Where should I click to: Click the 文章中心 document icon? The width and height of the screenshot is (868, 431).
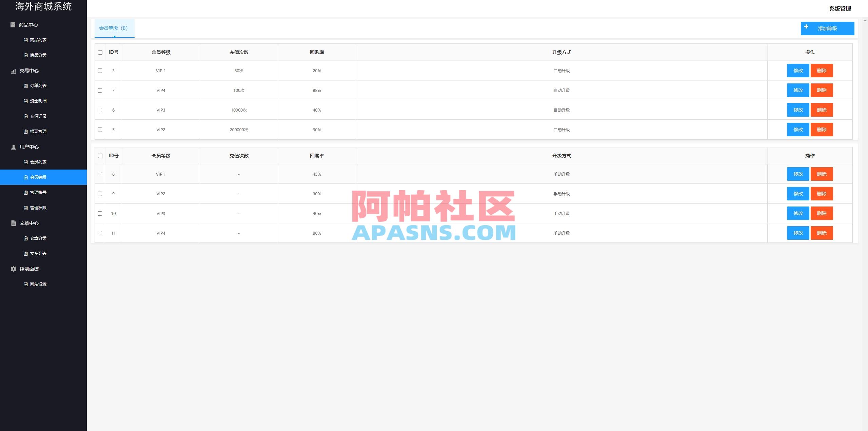13,223
